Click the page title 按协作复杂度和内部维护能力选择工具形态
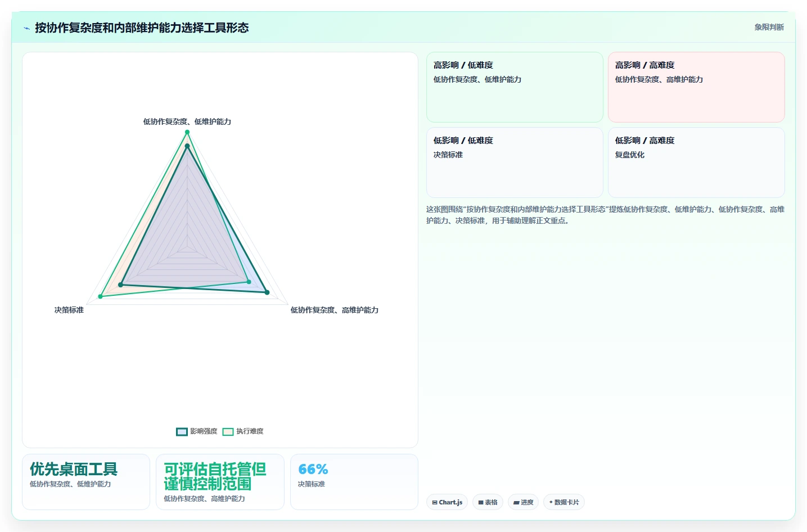807x532 pixels. (142, 28)
